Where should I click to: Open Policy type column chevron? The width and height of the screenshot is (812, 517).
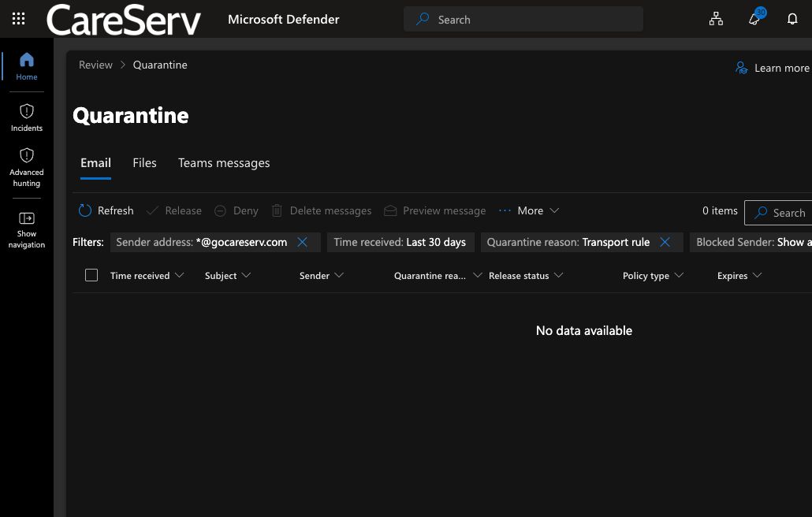click(679, 275)
